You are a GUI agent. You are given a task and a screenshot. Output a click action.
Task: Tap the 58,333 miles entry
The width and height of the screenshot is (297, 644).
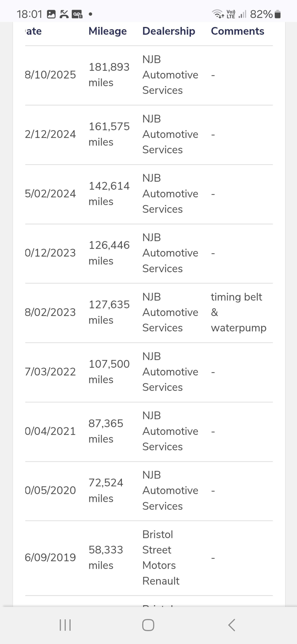pos(106,557)
